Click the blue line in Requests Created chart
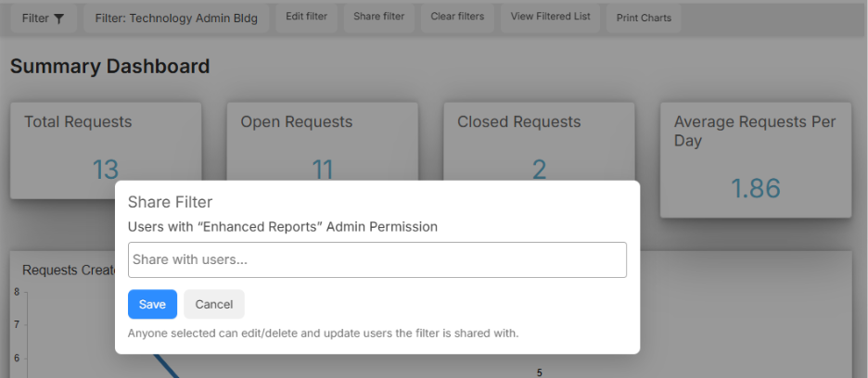 [167, 366]
